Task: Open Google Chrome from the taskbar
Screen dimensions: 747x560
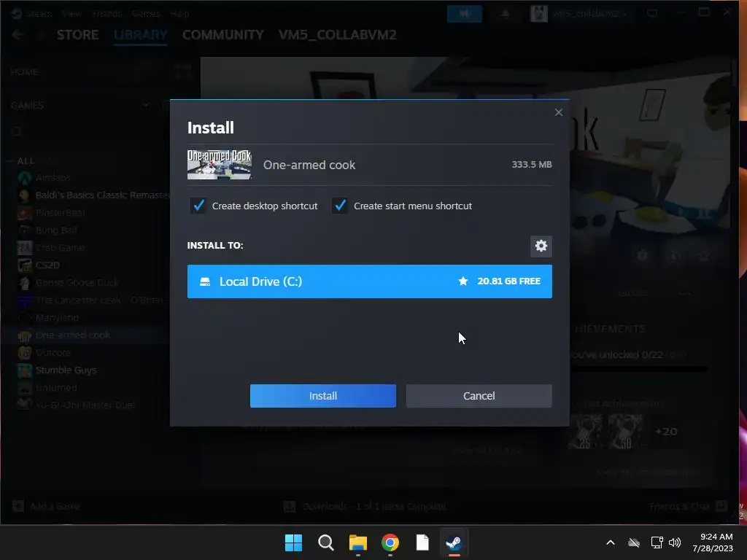Action: [x=390, y=542]
